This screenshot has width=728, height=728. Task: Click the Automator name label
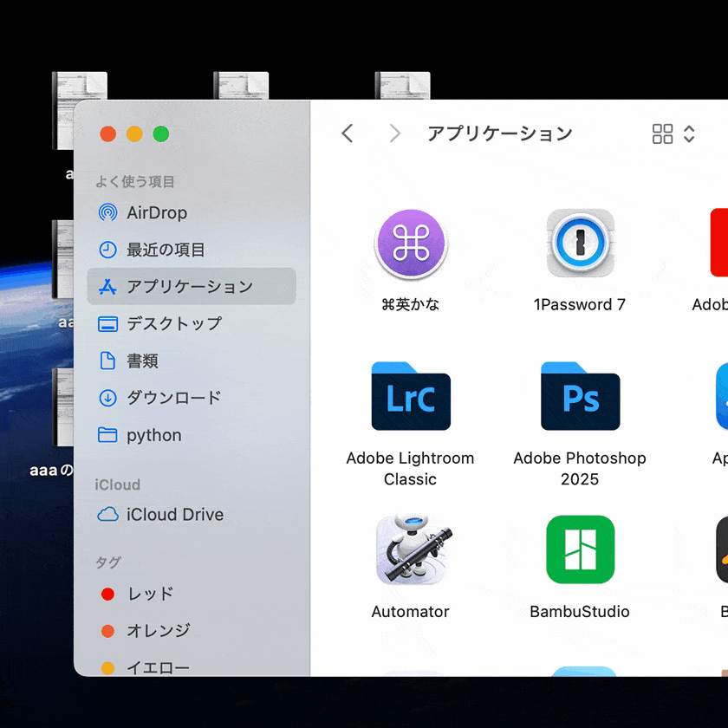point(411,612)
